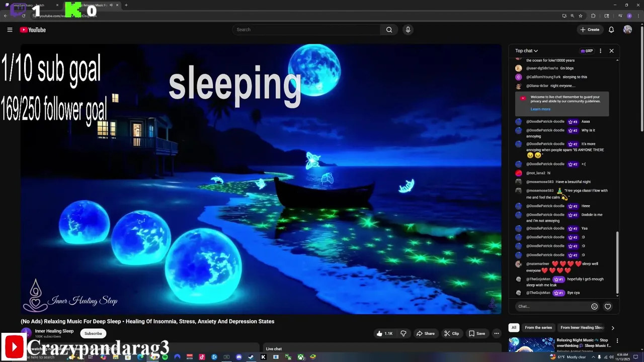The width and height of the screenshot is (644, 362).
Task: Open the YouTube account avatar menu
Action: [627, 30]
